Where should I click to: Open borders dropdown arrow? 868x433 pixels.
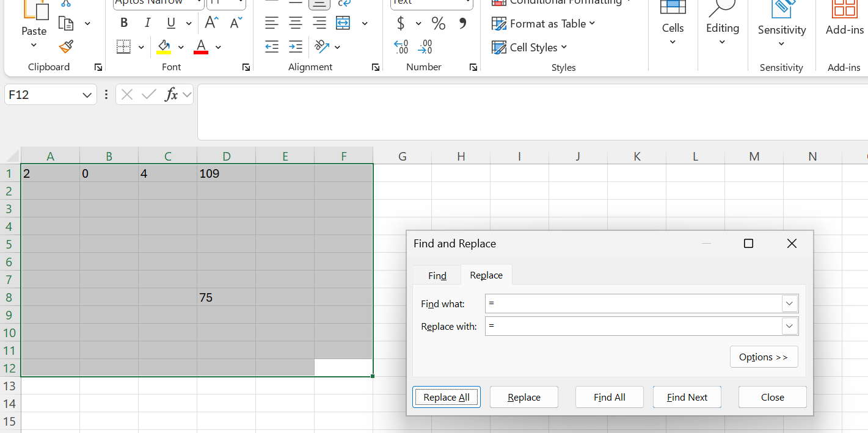pyautogui.click(x=141, y=47)
